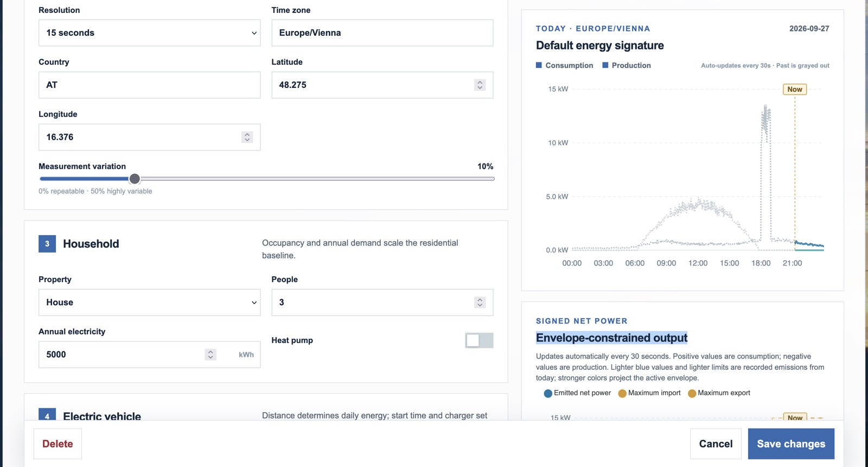Open the Resolution dropdown showing 15 seconds
Screen dimensions: 868x467
coord(149,33)
